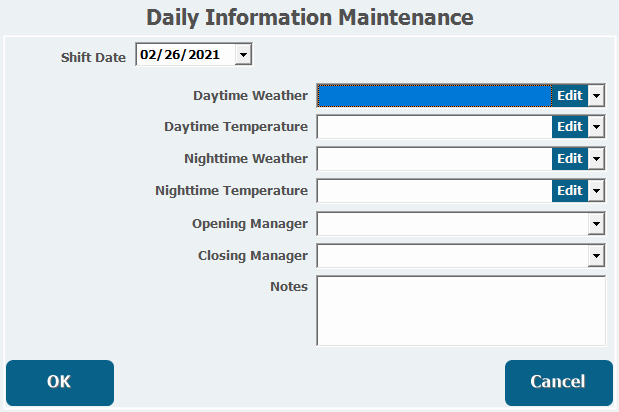
Task: Confirm with the OK button
Action: pyautogui.click(x=60, y=382)
